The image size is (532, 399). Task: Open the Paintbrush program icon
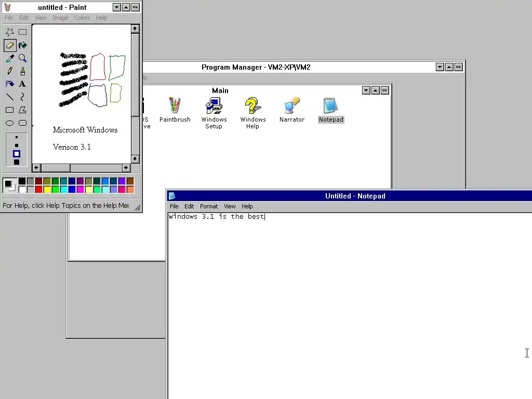tap(175, 110)
